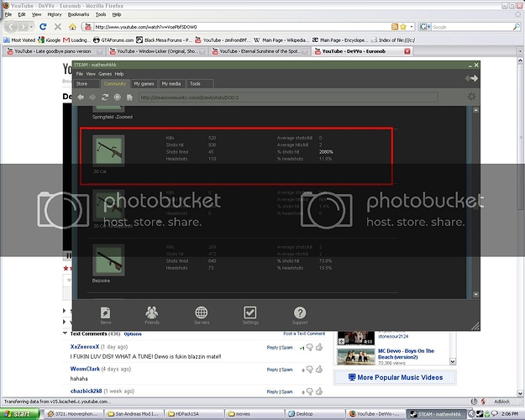Screen dimensions: 525x420
Task: Click the Steam browser stop icon
Action: point(118,97)
